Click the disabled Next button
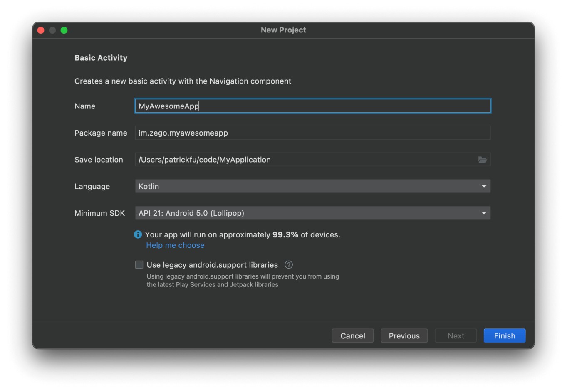This screenshot has height=392, width=567. [x=456, y=335]
